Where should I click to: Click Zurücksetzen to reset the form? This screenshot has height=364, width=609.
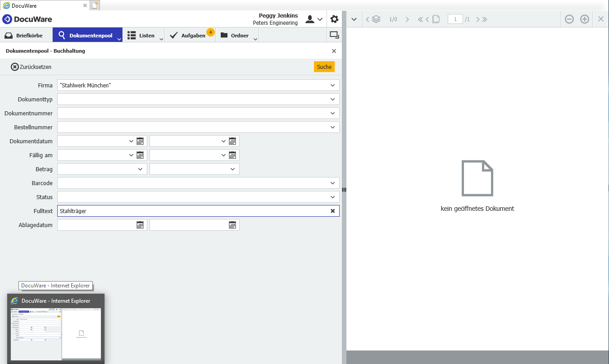pos(31,66)
